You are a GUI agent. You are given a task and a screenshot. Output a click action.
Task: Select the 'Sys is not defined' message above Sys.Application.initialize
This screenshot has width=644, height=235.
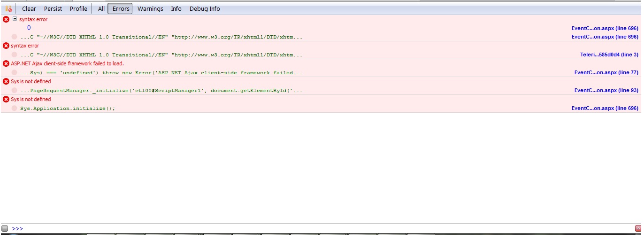[31, 99]
